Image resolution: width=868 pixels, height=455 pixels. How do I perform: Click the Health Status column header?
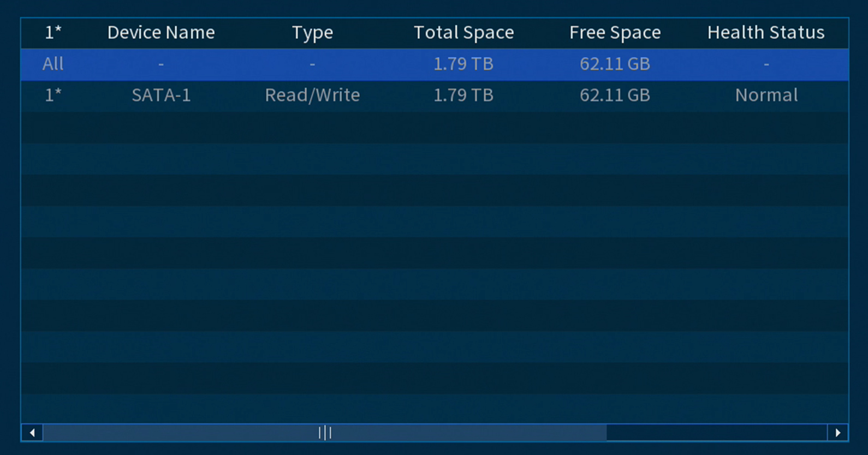coord(766,33)
